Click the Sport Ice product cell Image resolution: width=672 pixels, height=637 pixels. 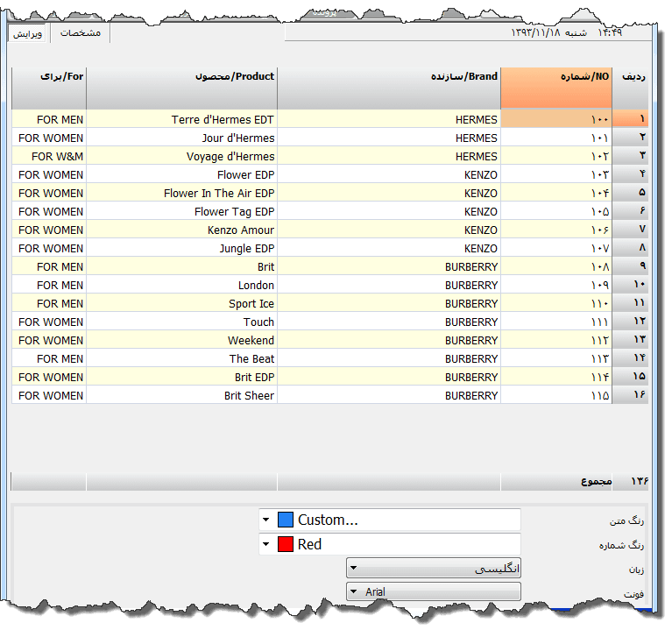181,303
